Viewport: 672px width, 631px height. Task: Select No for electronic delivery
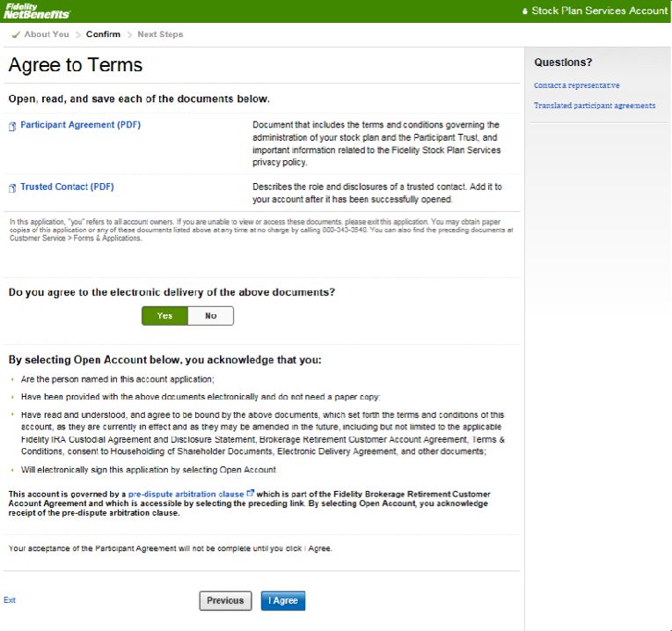coord(211,316)
